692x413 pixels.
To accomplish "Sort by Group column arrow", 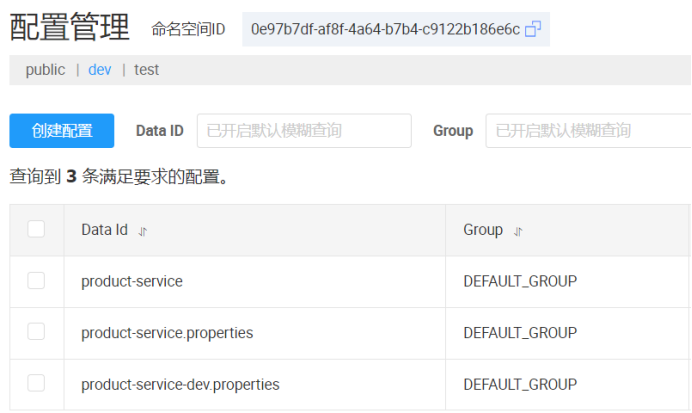I will (x=518, y=231).
